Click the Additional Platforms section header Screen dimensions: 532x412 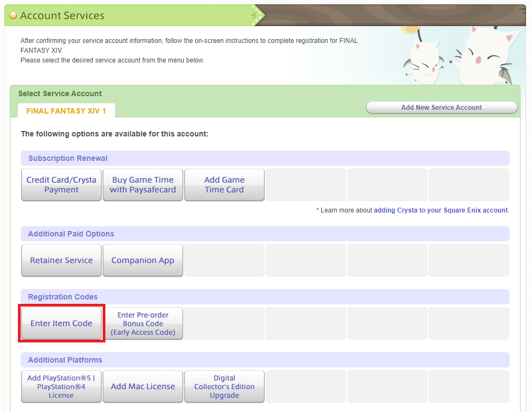[265, 360]
